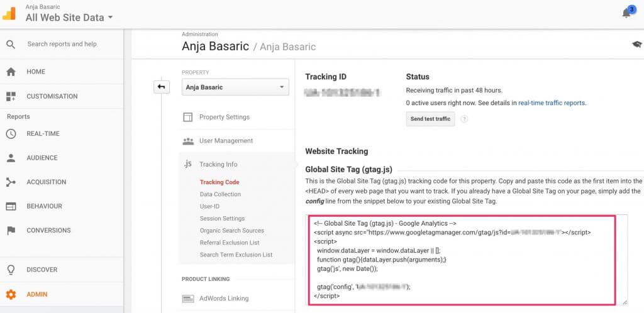Click the Google Analytics logo
Screen dimensions: 644x313
point(9,14)
